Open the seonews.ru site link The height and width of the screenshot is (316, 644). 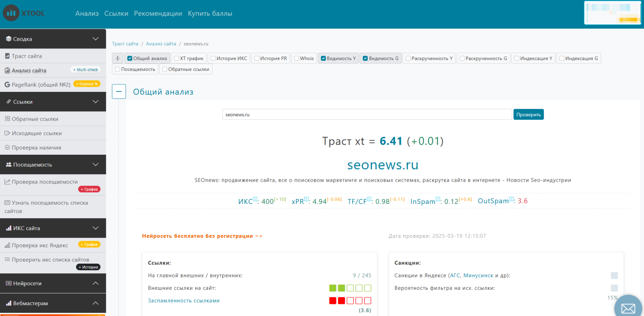[x=383, y=165]
